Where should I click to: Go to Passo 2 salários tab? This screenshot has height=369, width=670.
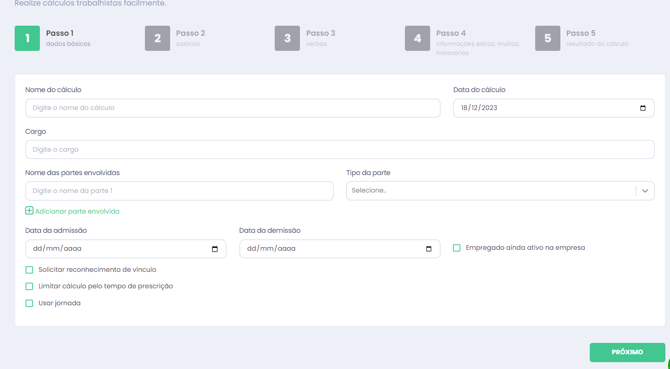pos(175,38)
